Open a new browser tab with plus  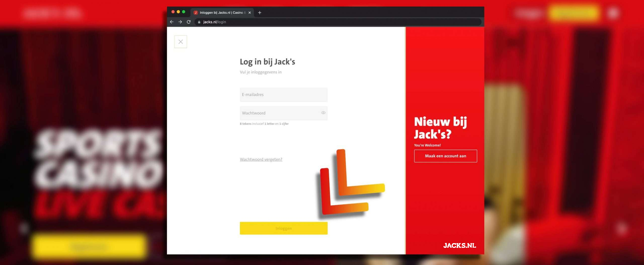(x=260, y=13)
